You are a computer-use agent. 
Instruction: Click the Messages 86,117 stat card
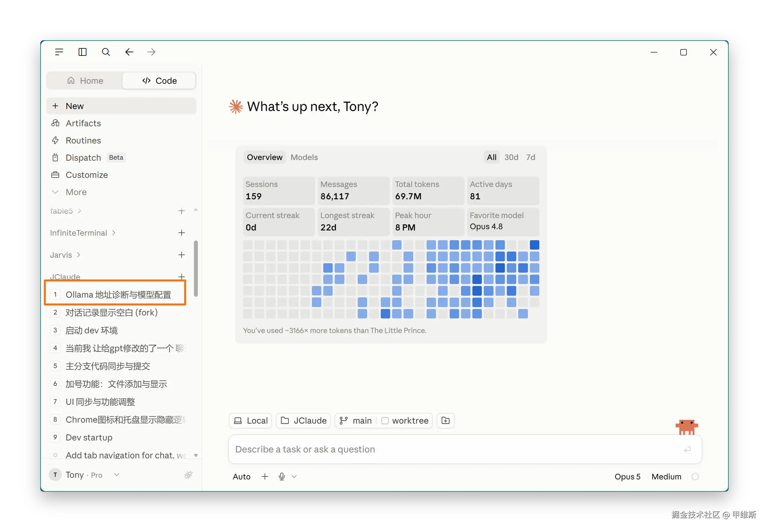[x=354, y=191]
